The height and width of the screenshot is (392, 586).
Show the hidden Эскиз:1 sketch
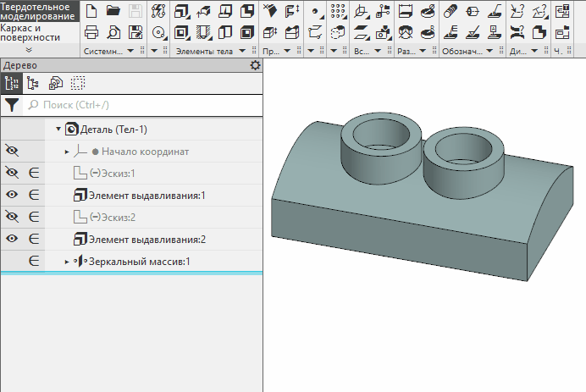pyautogui.click(x=12, y=173)
